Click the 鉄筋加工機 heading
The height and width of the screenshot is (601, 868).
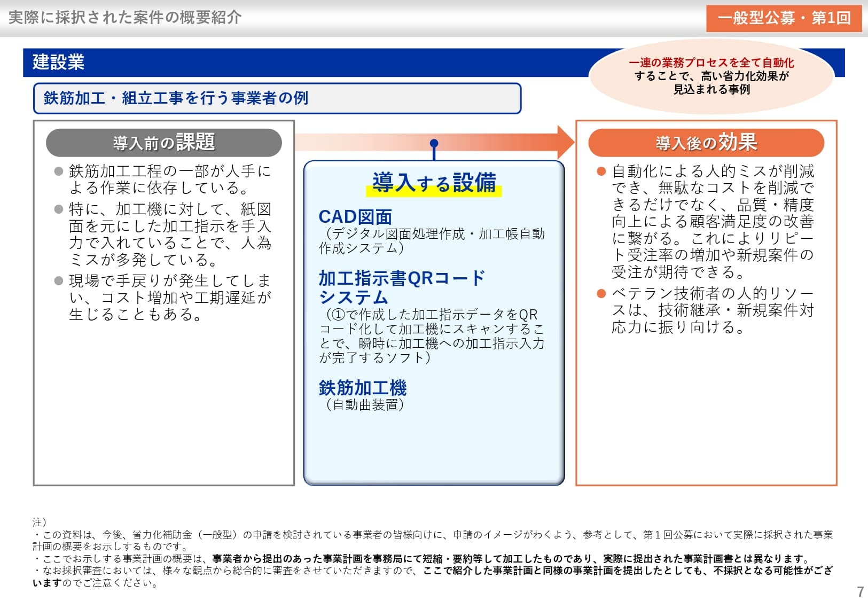tap(363, 388)
